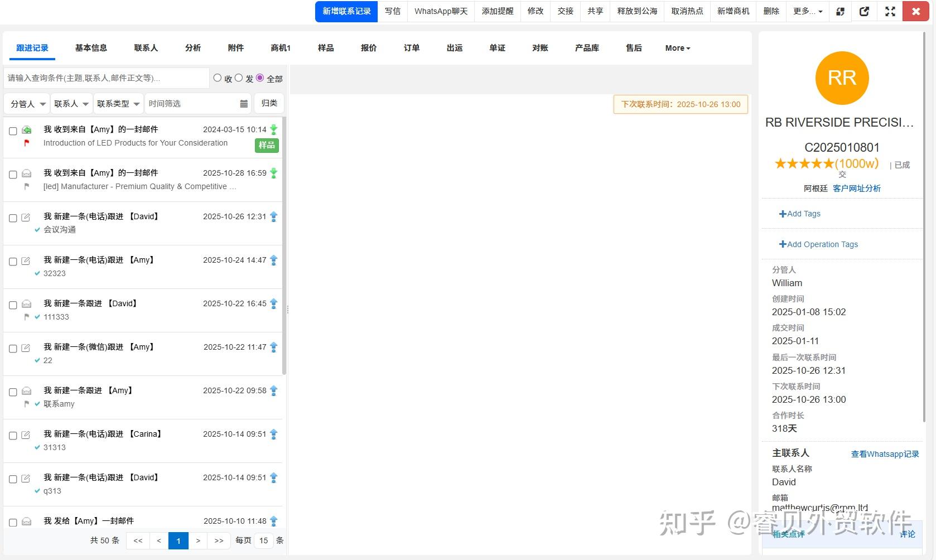The image size is (936, 560).
Task: Toggle fullscreen expand arrows icon
Action: (890, 11)
